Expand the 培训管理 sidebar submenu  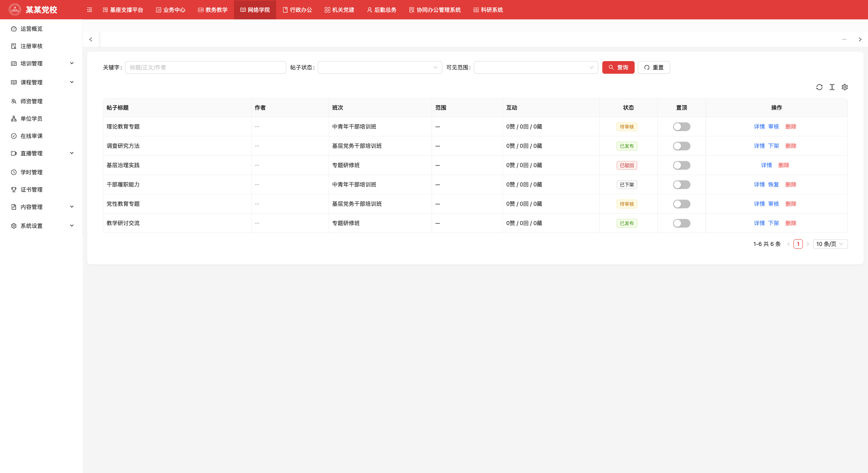coord(41,63)
